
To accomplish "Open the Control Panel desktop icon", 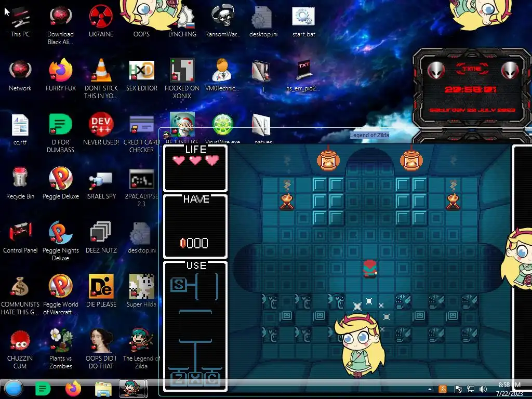I will 20,238.
